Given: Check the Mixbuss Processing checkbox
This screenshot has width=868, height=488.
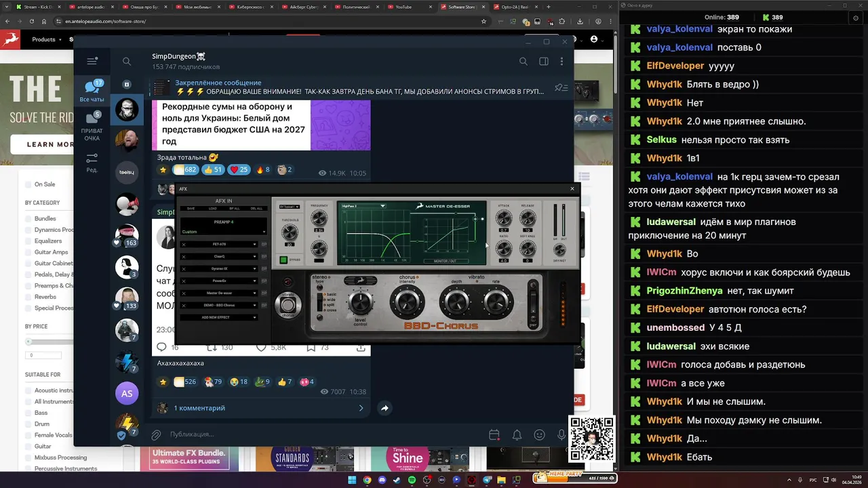Looking at the screenshot, I should coord(28,457).
